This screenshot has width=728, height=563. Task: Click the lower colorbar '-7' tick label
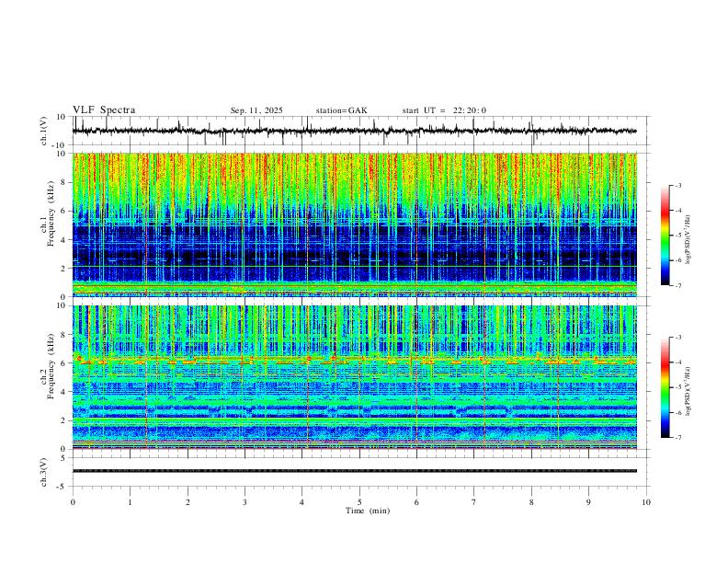tap(677, 437)
